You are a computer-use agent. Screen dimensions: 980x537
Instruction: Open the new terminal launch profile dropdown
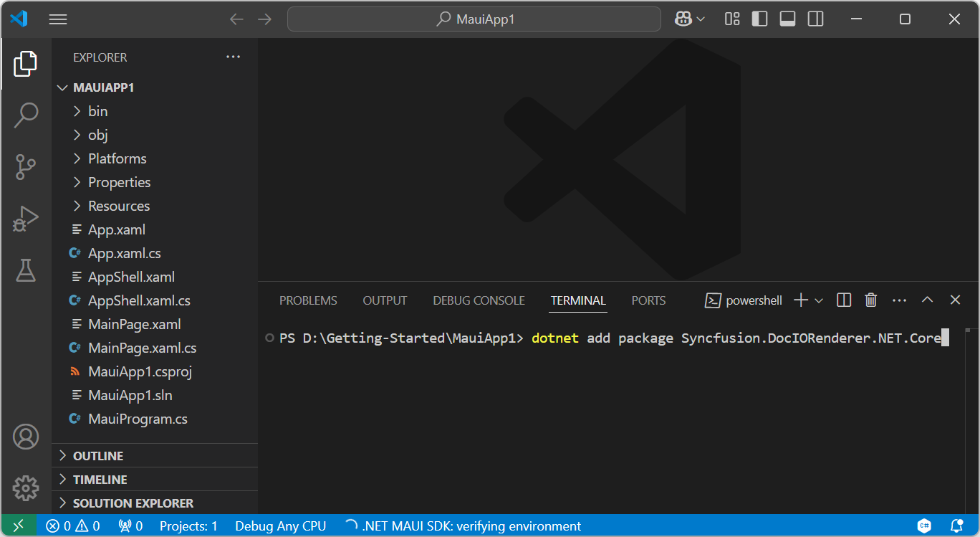[819, 300]
